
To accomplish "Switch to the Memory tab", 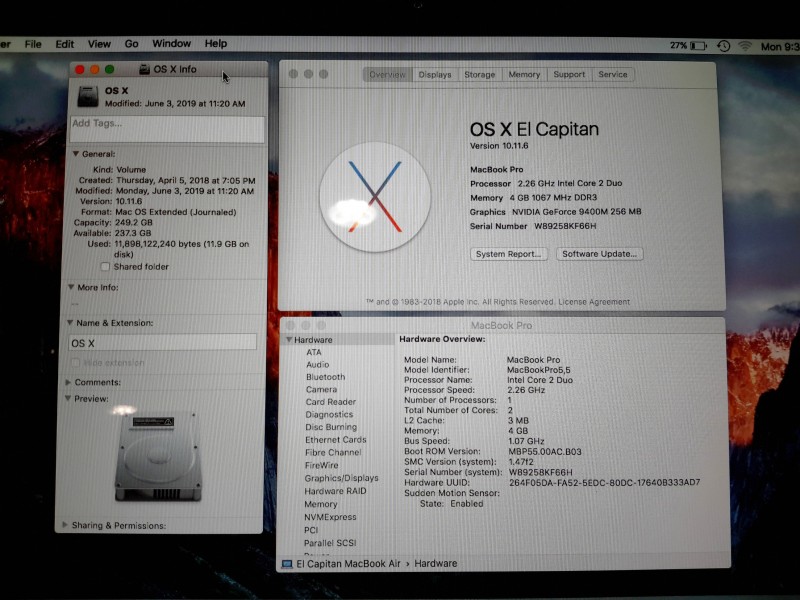I will coord(524,74).
